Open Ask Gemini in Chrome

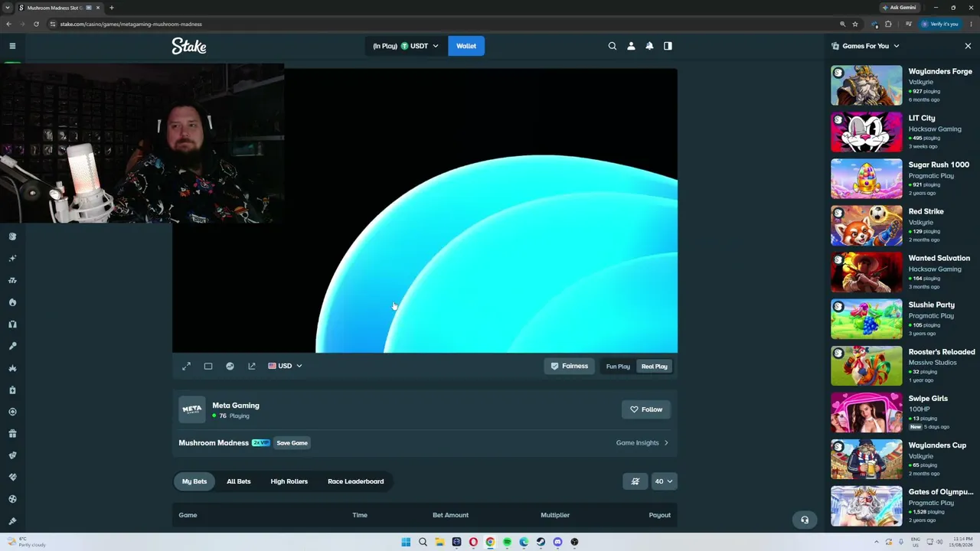899,8
